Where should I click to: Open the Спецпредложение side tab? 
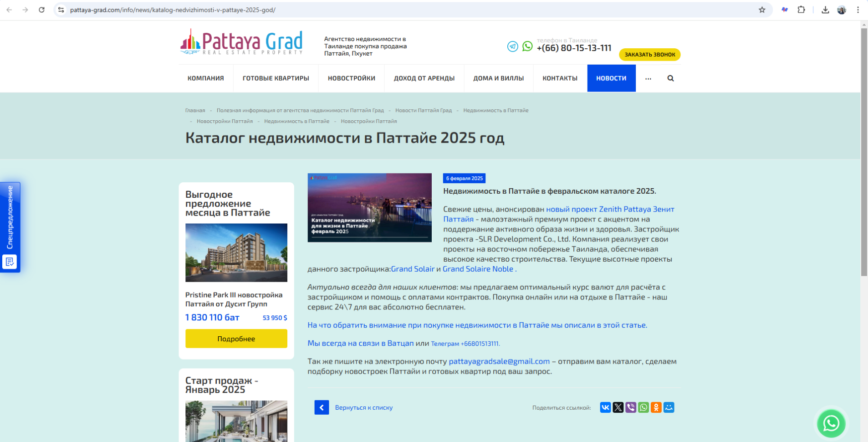10,227
